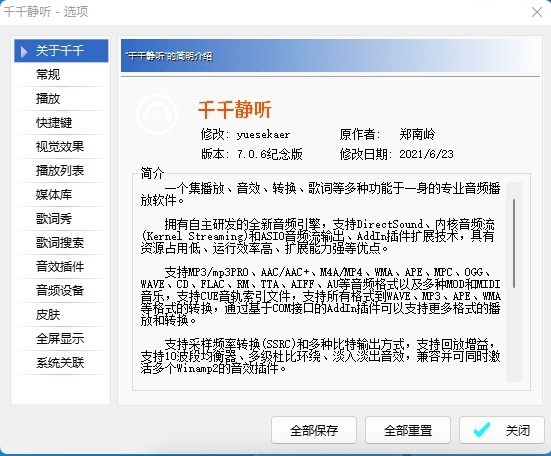Open the 播放 settings page
Screen dimensions: 551x456
61,99
